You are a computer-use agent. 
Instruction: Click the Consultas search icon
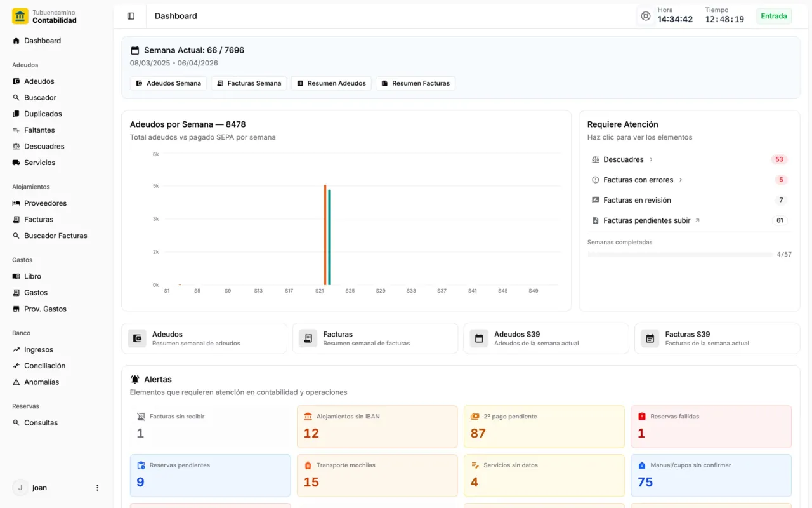coord(16,423)
